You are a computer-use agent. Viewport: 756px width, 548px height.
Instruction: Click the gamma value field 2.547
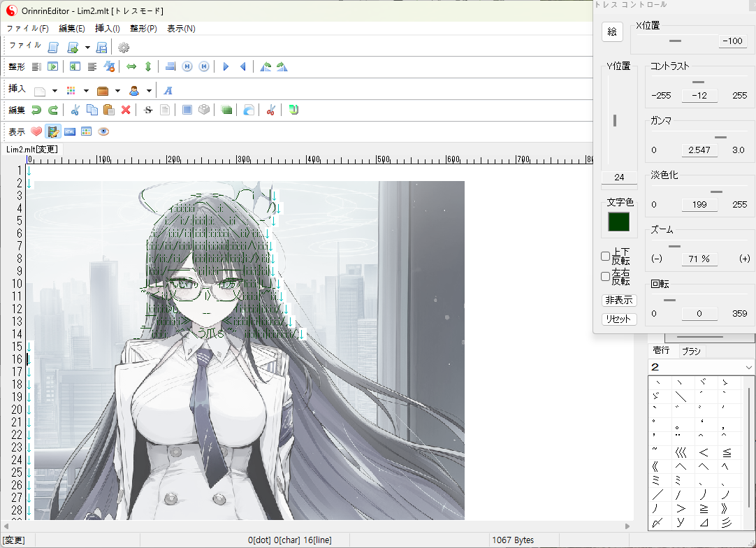pyautogui.click(x=699, y=150)
